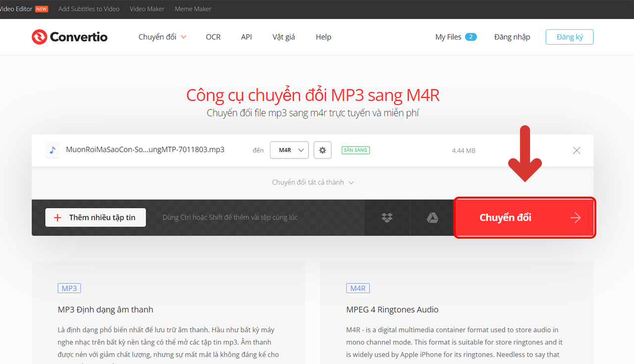634x364 pixels.
Task: Open the M4R format dropdown
Action: 289,150
